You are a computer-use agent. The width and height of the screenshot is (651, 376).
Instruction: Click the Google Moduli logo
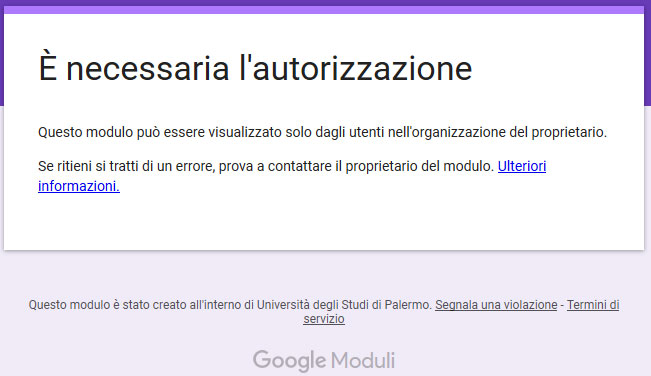pos(324,360)
